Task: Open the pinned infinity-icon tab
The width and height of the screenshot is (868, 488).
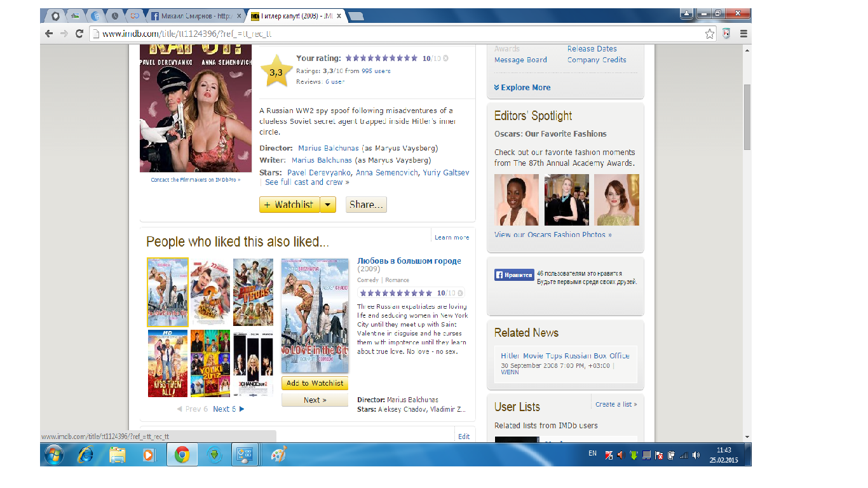Action: [x=135, y=16]
